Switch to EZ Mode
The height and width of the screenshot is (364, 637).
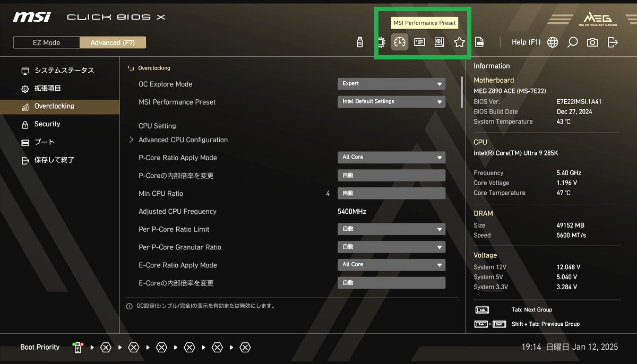pyautogui.click(x=46, y=42)
